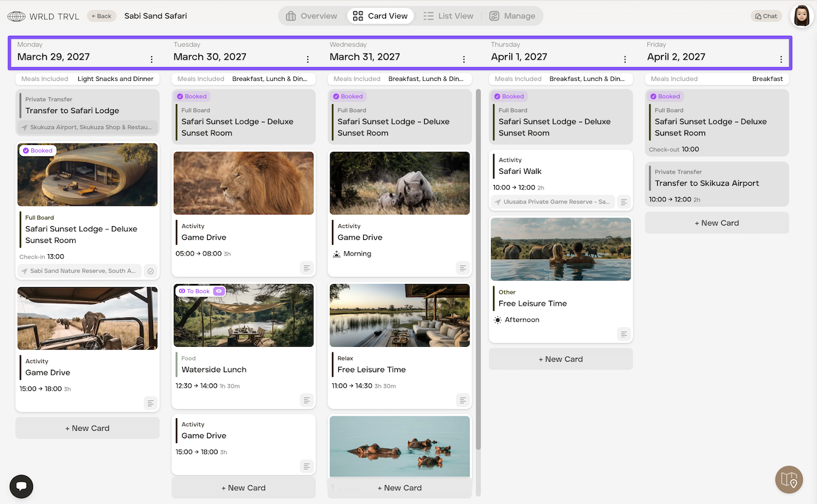Image resolution: width=817 pixels, height=504 pixels.
Task: Click the Booked badge on the lodge photo
Action: click(x=38, y=150)
